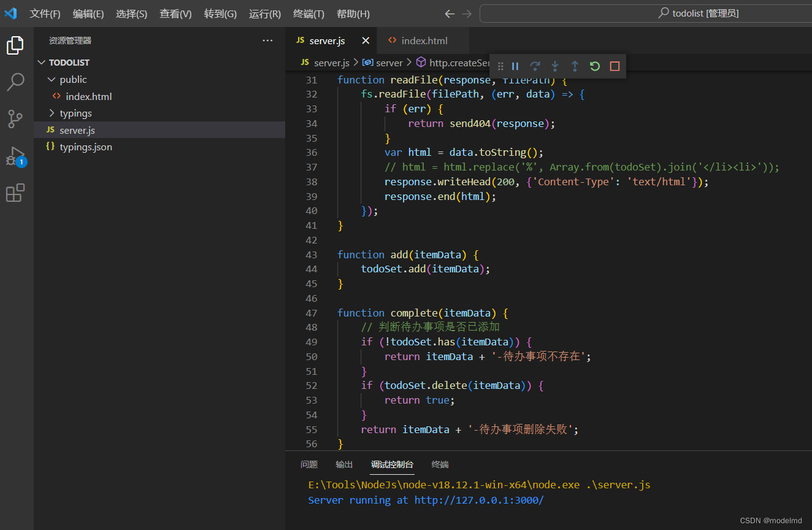The image size is (812, 530).
Task: Open the 帮助(H) menu
Action: (353, 13)
